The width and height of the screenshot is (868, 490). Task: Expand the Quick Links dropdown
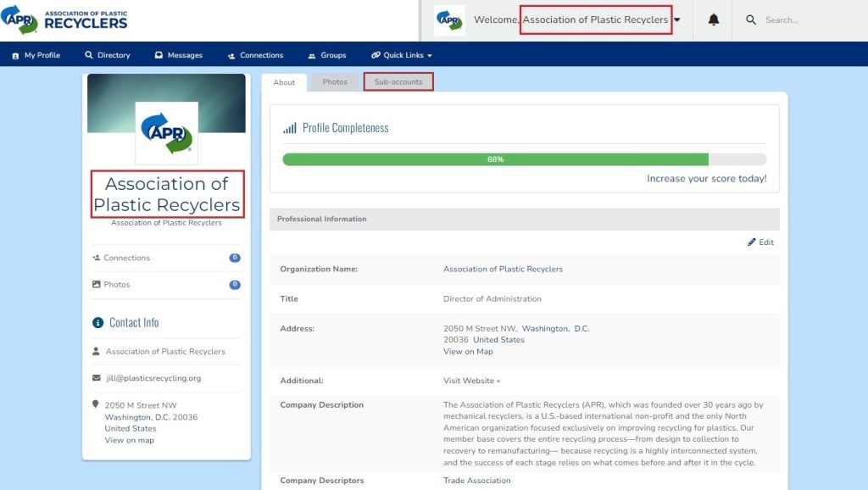(401, 55)
